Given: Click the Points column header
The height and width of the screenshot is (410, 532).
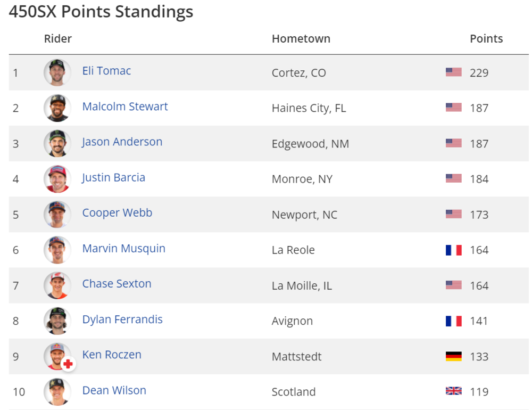Looking at the screenshot, I should pyautogui.click(x=486, y=39).
